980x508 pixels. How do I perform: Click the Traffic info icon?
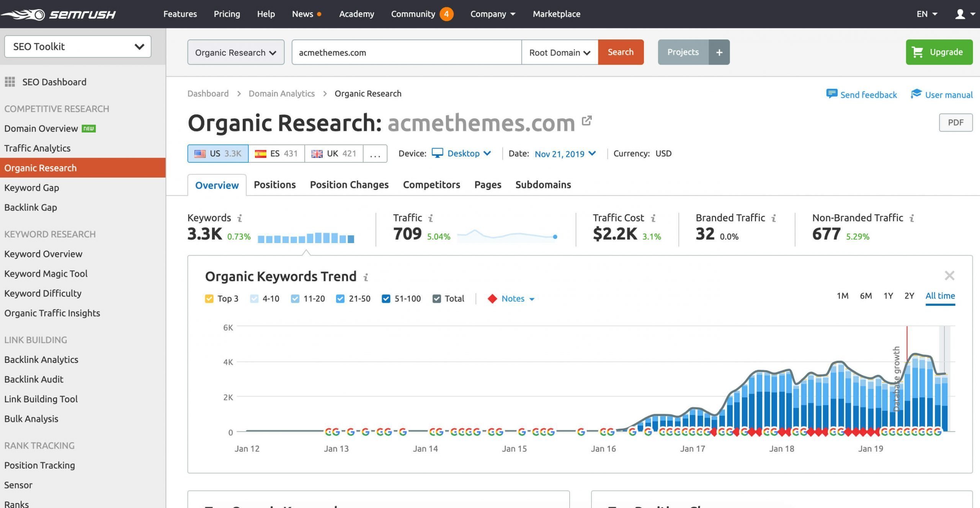pyautogui.click(x=431, y=218)
